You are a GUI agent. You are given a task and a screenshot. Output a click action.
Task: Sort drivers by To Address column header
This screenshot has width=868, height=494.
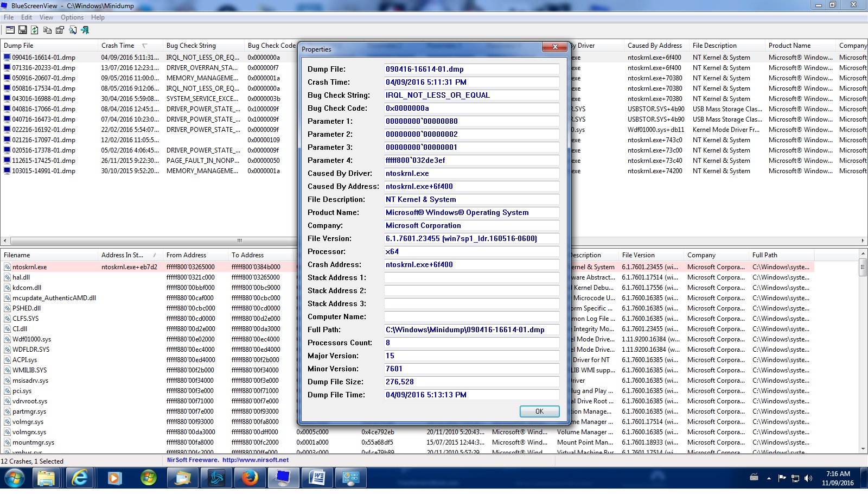[260, 255]
